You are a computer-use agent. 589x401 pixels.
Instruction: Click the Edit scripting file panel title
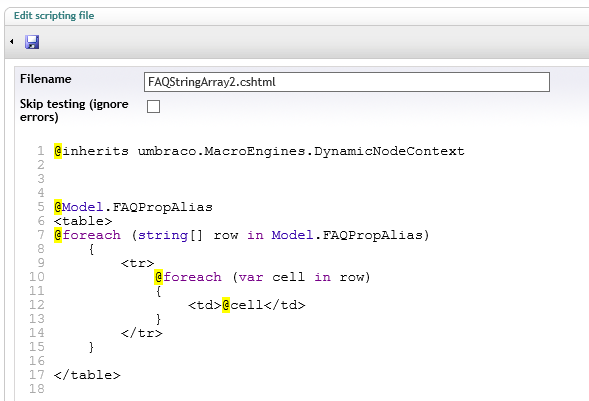pyautogui.click(x=54, y=16)
